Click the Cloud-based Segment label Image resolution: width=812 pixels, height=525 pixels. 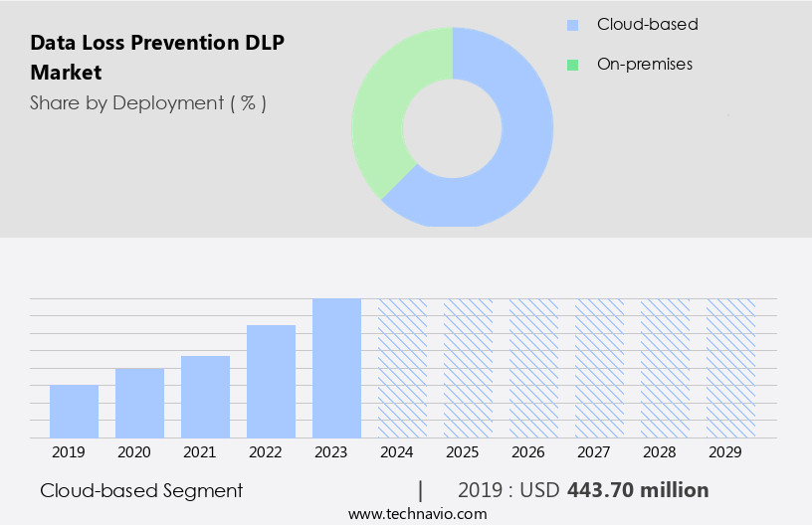[x=141, y=490]
